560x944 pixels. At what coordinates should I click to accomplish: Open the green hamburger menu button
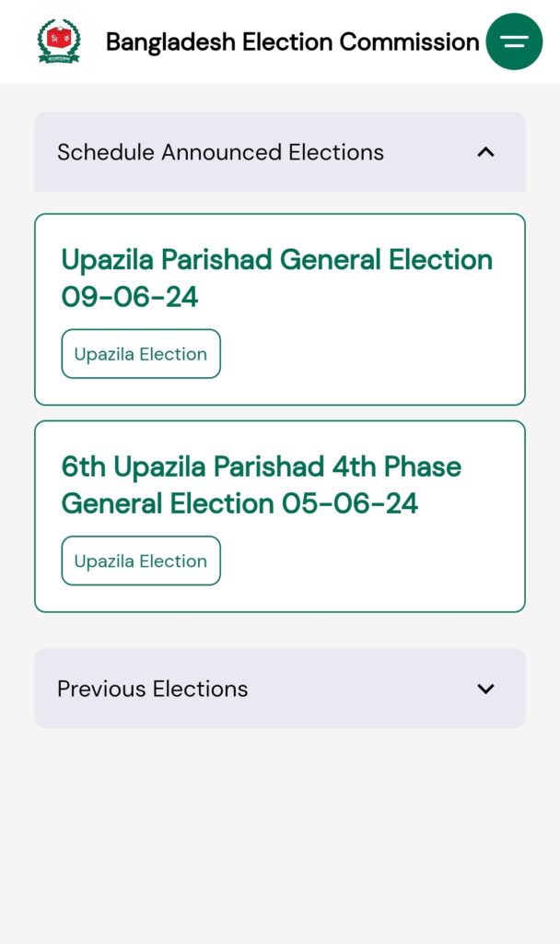point(514,41)
